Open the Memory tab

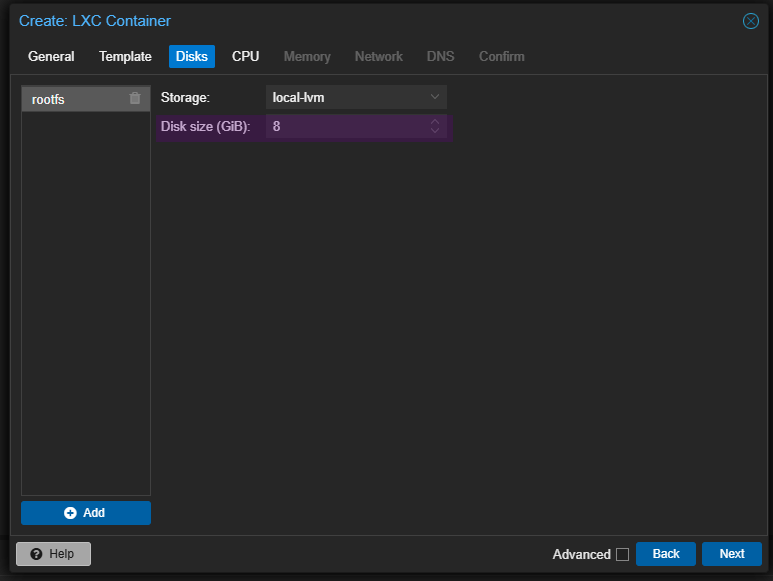307,56
